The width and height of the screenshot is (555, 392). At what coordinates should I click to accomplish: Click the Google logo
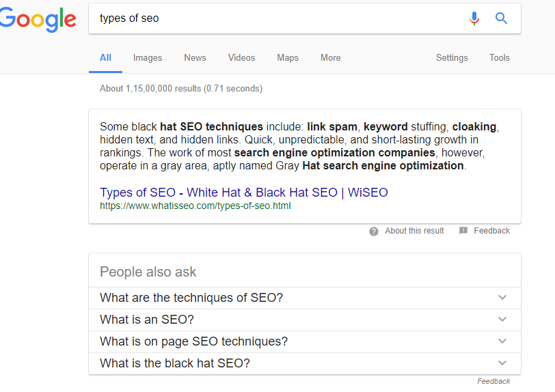(38, 20)
